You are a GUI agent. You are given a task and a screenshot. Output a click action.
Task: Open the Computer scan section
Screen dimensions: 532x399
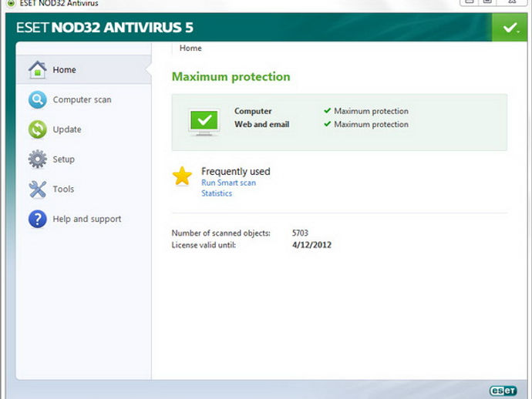tap(82, 99)
